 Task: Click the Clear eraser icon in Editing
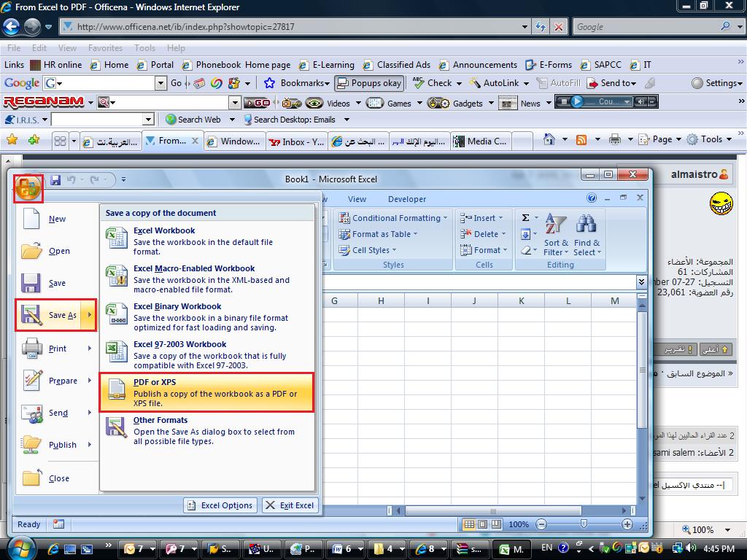(525, 250)
